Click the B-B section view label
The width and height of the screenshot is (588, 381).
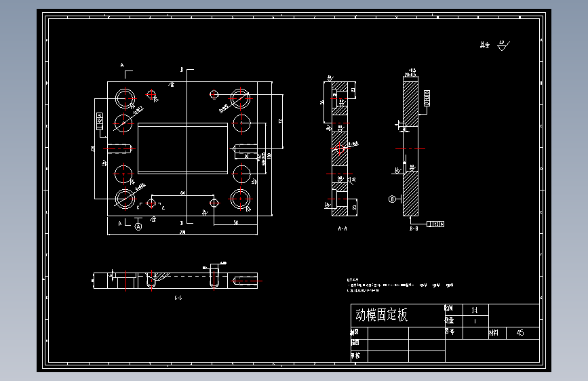(414, 228)
